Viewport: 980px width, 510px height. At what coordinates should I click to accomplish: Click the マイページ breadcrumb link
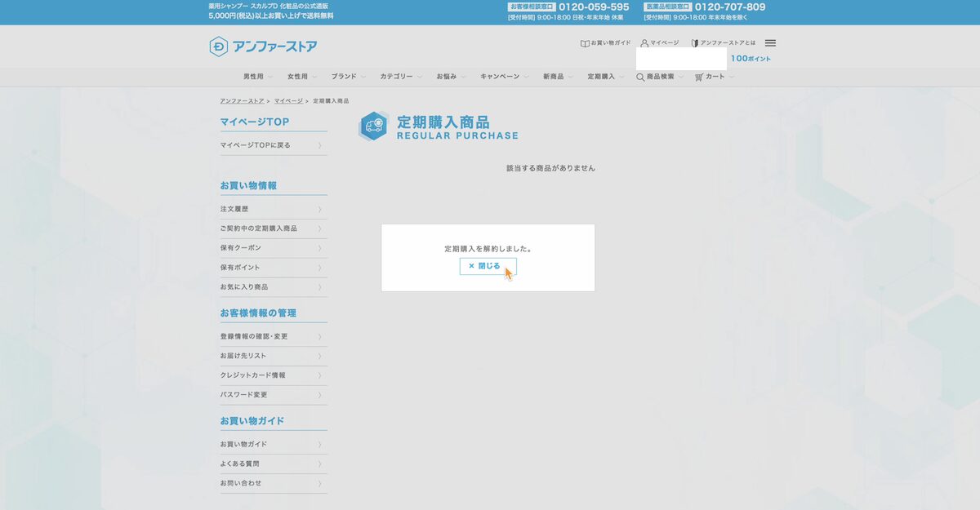(287, 100)
